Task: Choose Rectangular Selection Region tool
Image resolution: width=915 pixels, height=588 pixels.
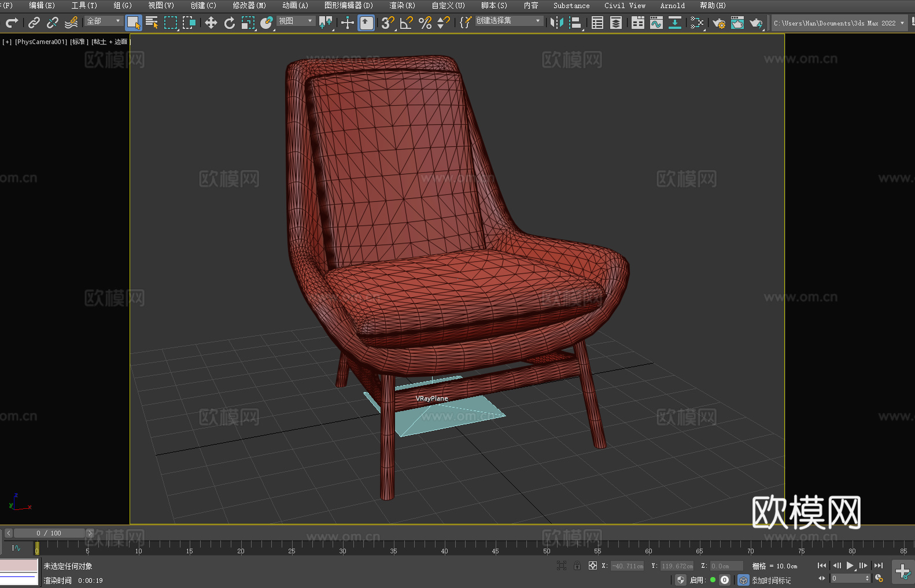Action: 171,23
